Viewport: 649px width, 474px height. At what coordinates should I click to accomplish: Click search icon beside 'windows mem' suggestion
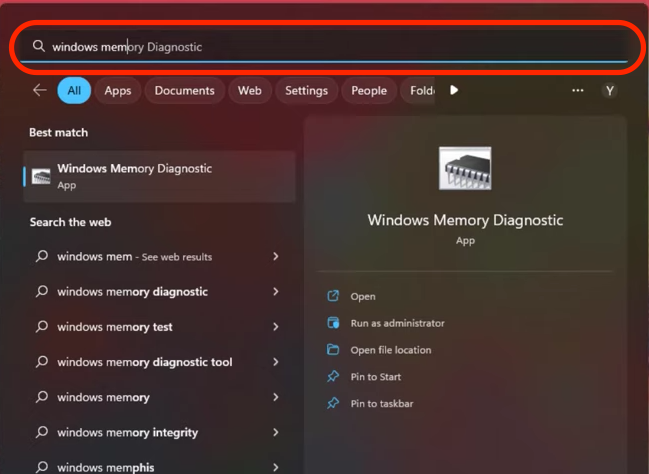coord(42,256)
